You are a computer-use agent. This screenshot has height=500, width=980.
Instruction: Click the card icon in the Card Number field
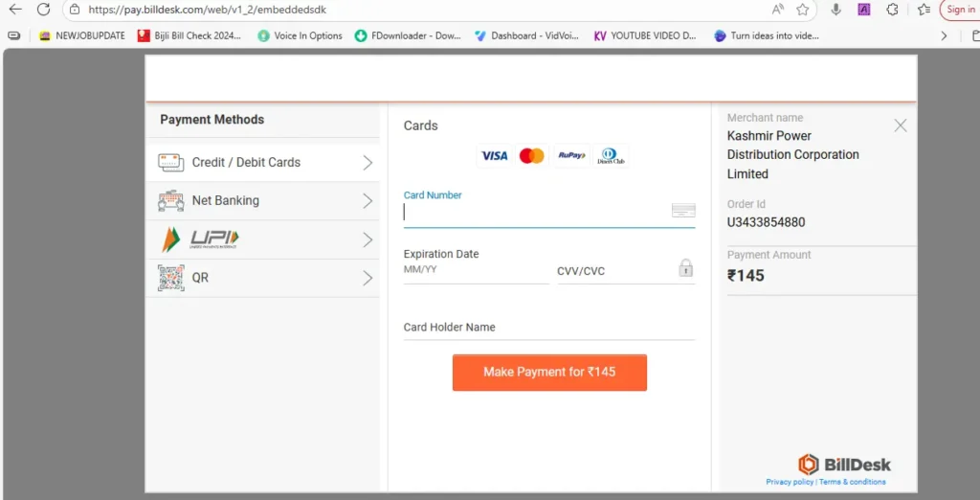(683, 211)
